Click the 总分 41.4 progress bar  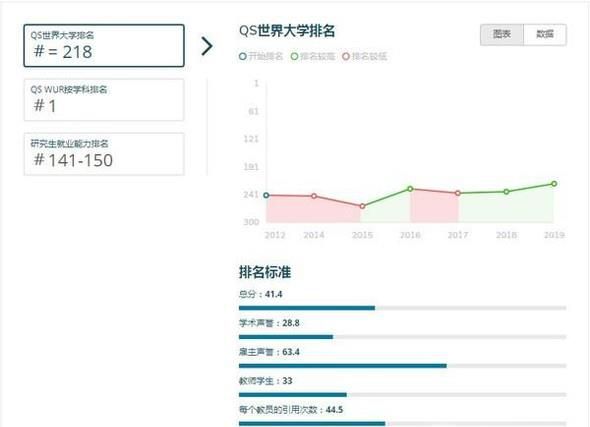pos(403,308)
